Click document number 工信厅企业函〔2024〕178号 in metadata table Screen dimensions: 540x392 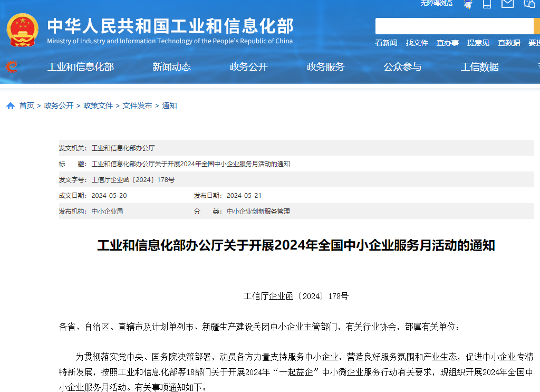(133, 180)
